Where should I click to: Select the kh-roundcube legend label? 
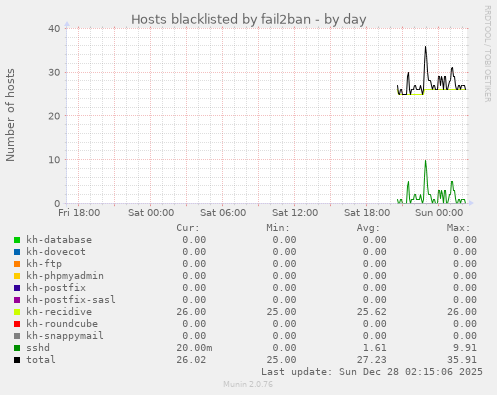62,324
